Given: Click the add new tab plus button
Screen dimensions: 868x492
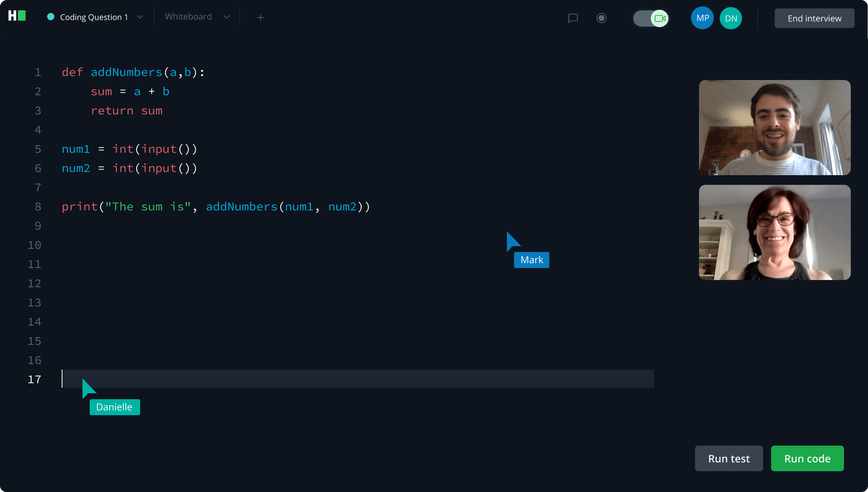Looking at the screenshot, I should (x=261, y=17).
